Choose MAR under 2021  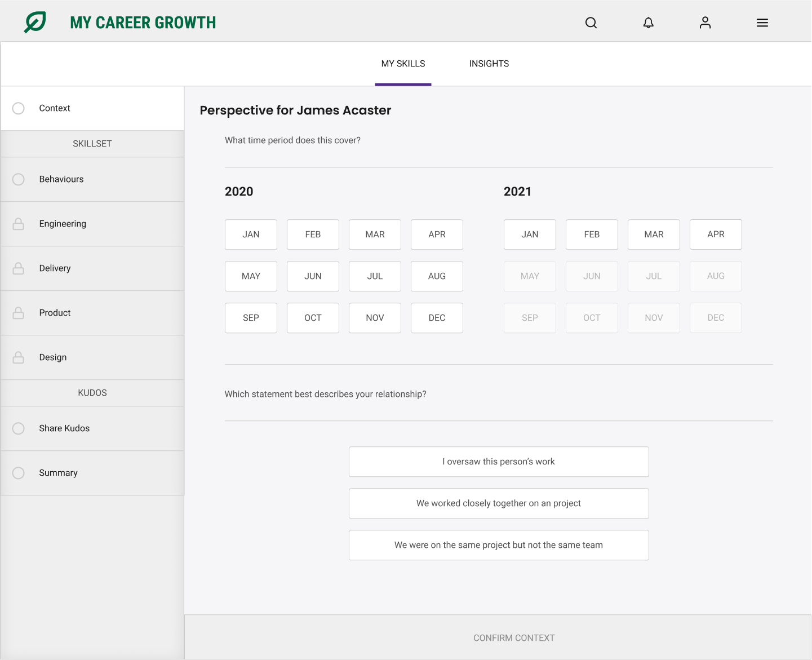click(x=654, y=234)
